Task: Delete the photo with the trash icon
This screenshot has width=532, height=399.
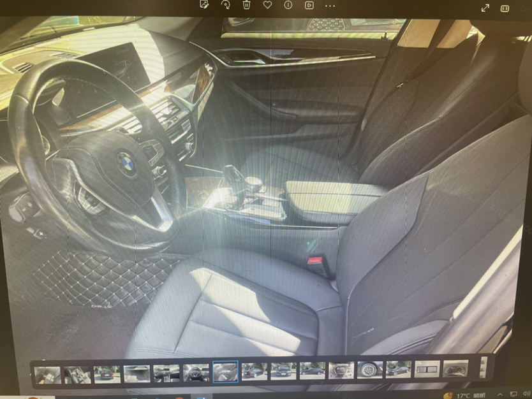Action: tap(247, 4)
